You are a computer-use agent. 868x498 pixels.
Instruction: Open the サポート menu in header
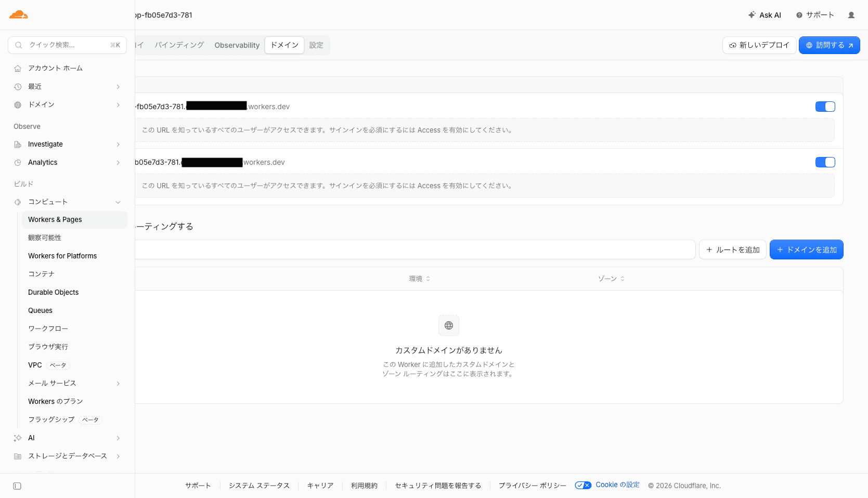(815, 15)
